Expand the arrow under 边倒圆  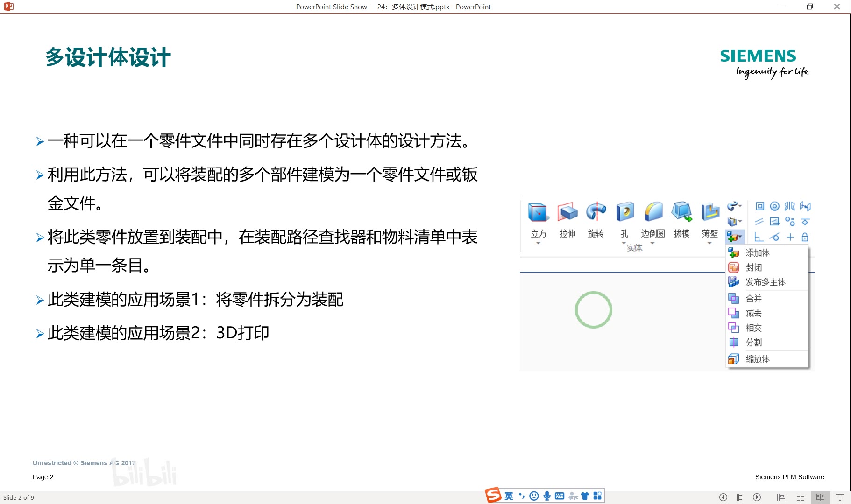[652, 243]
